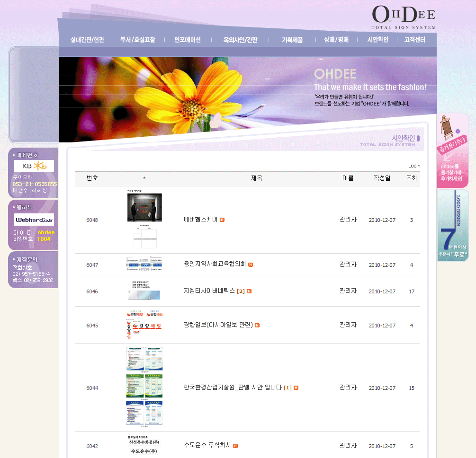This screenshot has width=476, height=458.
Task: Click the 작성일 column header
Action: click(x=382, y=178)
